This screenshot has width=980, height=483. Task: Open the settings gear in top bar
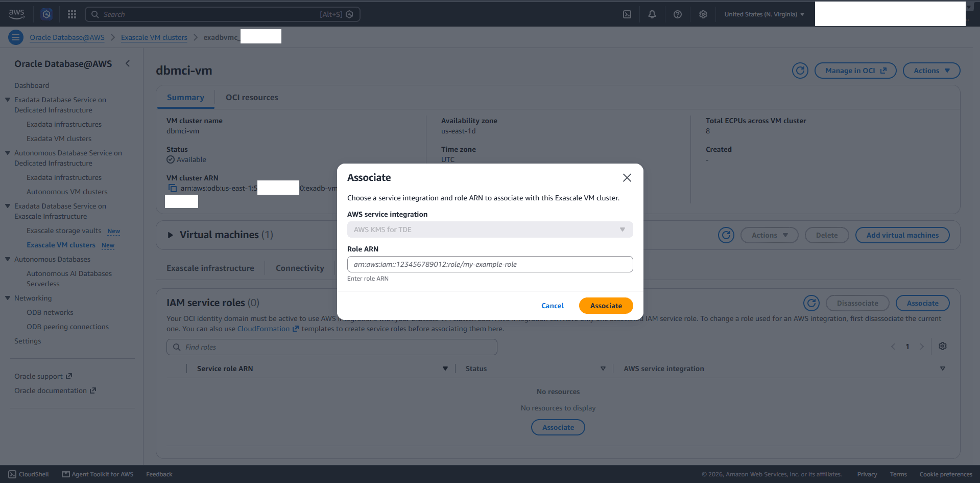[x=703, y=14]
